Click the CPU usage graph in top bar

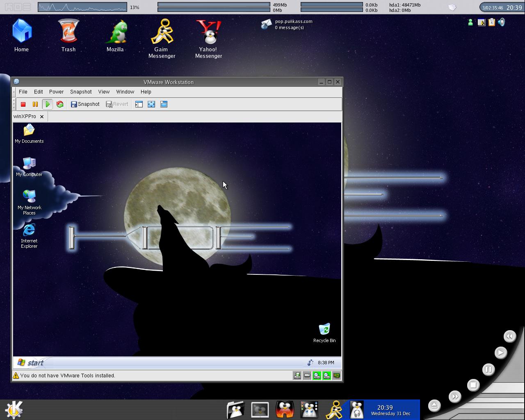pos(82,7)
